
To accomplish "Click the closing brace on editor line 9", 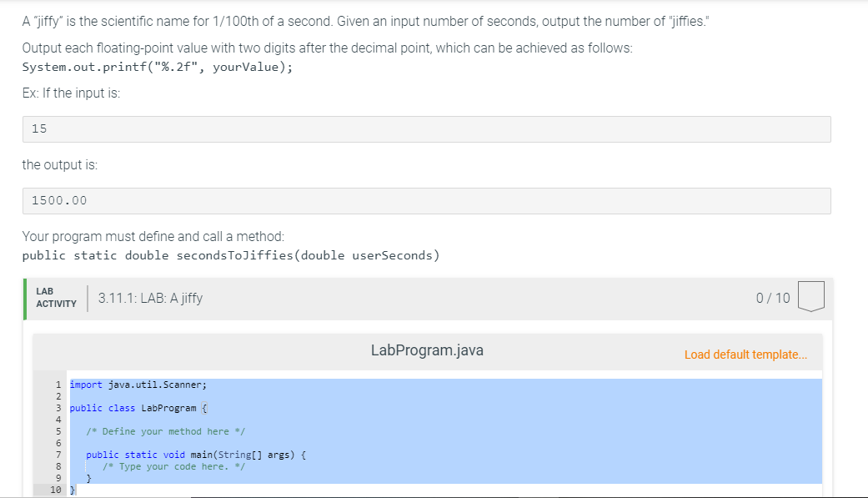I will (88, 478).
